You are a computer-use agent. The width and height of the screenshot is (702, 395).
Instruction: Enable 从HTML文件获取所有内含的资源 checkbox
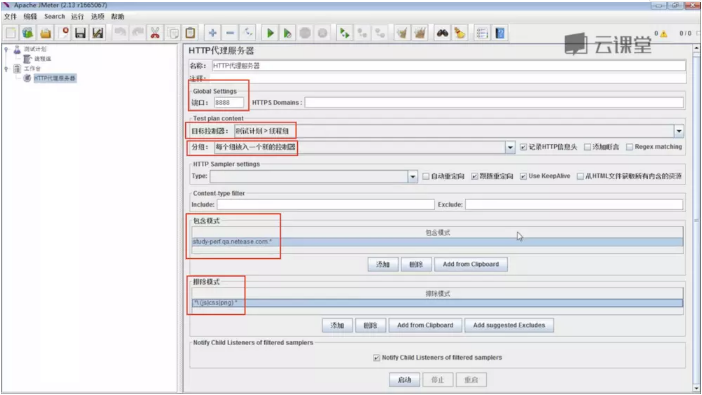(x=580, y=176)
